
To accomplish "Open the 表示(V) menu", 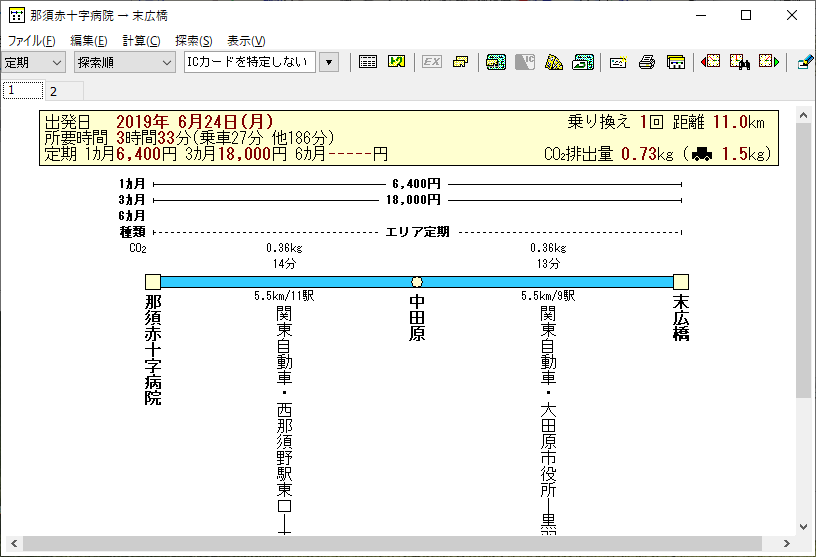I will click(246, 41).
